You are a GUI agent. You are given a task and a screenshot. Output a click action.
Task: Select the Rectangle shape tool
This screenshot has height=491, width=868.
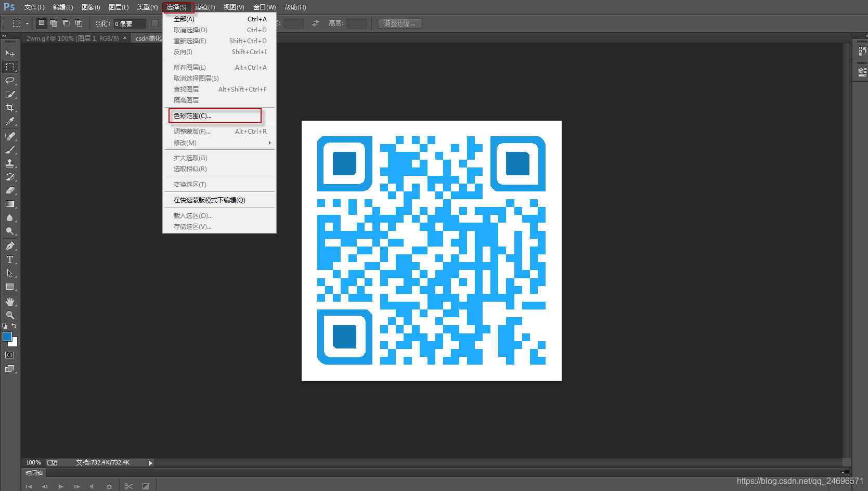click(10, 287)
